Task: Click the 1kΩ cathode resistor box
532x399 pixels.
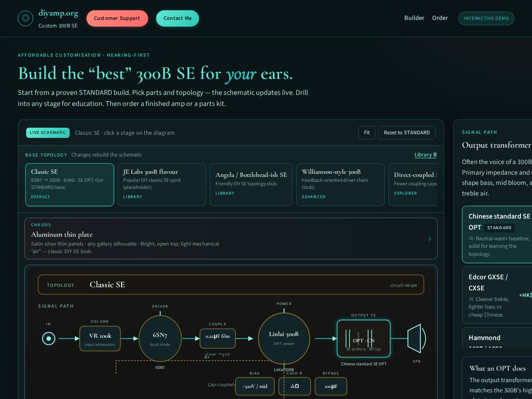Action: point(294,386)
